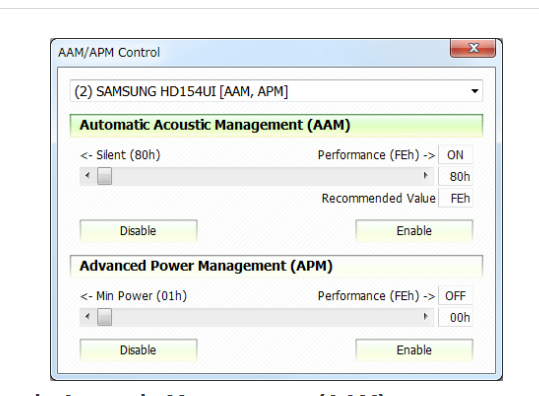
Task: Click AAM slider left arrow
Action: (x=87, y=176)
